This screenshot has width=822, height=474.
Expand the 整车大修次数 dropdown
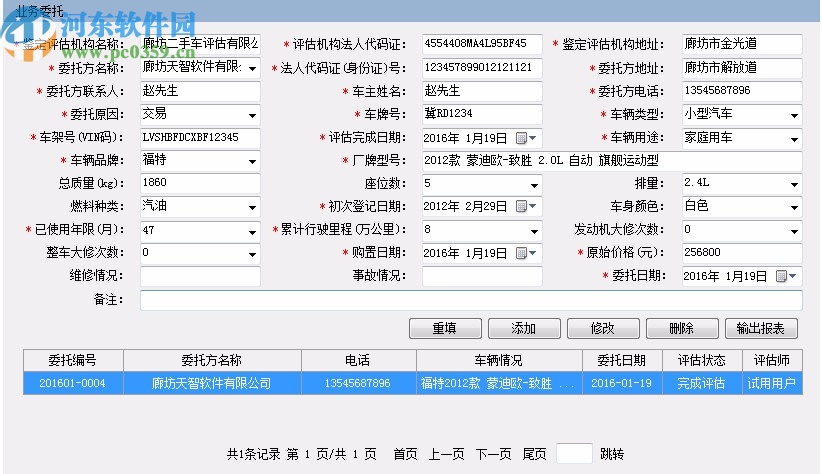point(253,254)
